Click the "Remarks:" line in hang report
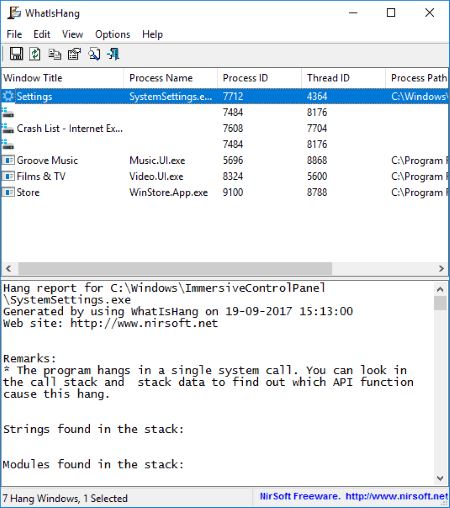 click(30, 359)
